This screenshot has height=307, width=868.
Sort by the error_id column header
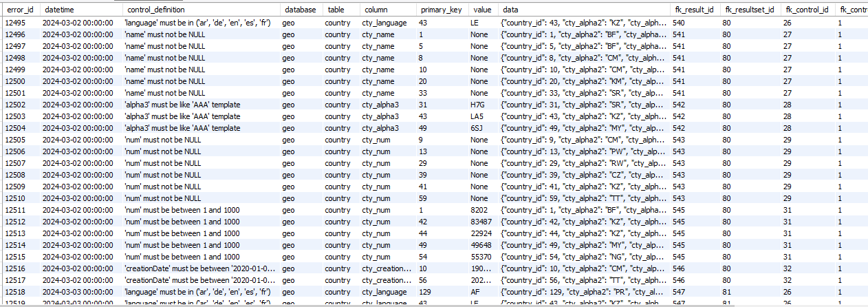[x=21, y=10]
